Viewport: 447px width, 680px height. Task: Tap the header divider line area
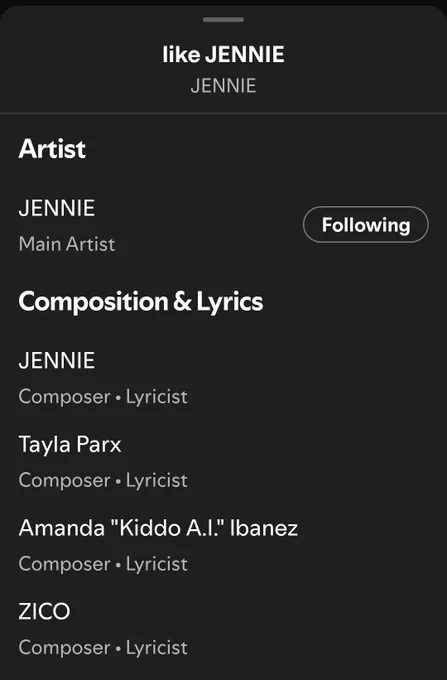click(223, 113)
